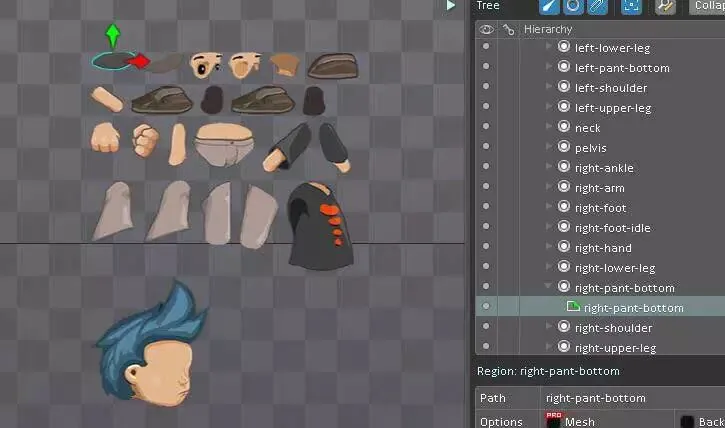725x428 pixels.
Task: Toggle the slots filter ring icon
Action: click(573, 6)
